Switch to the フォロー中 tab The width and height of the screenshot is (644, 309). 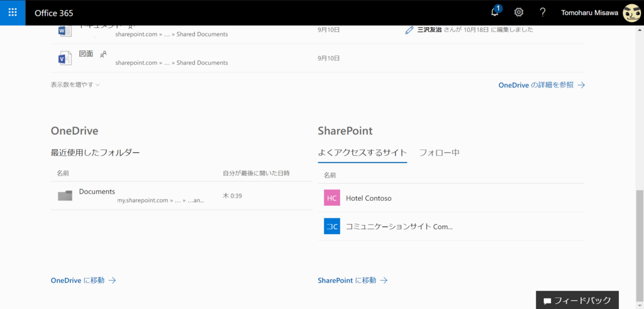(x=439, y=153)
